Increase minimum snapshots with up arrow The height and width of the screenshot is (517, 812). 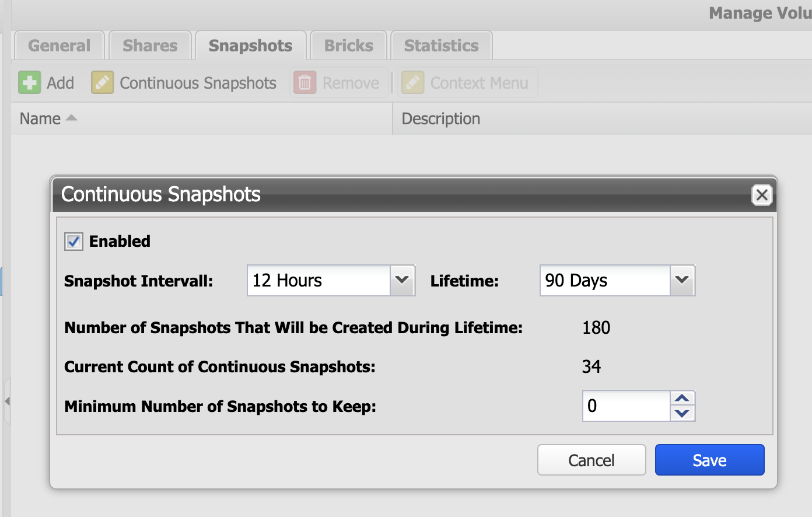682,399
